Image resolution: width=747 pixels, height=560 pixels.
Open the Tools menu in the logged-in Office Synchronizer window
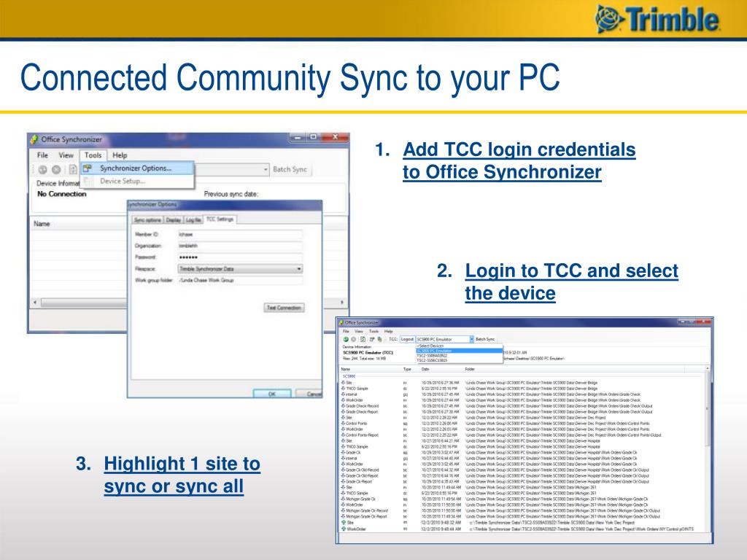pyautogui.click(x=373, y=331)
